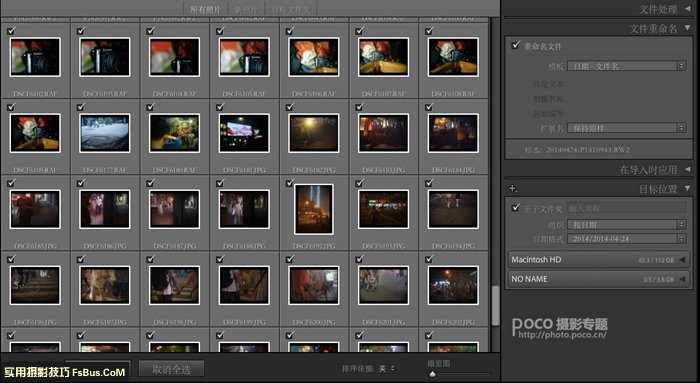The height and width of the screenshot is (383, 700).
Task: Select the DSCF6185.JPG thumbnail
Action: pyautogui.click(x=35, y=209)
